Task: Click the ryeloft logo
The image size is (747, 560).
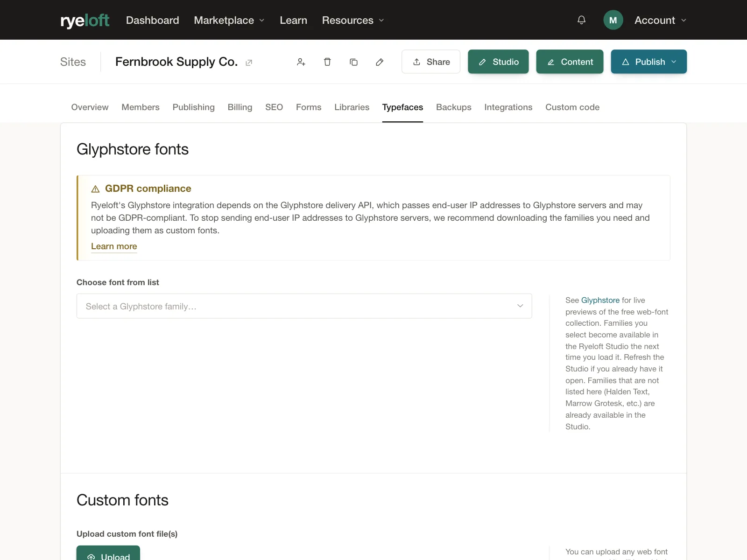Action: [85, 20]
